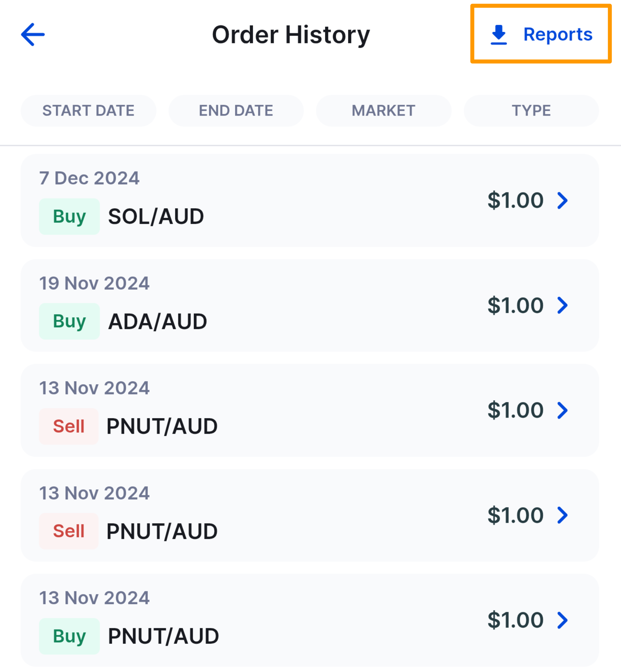Tap the Buy badge on SOL/AUD order
The height and width of the screenshot is (672, 621).
[69, 217]
